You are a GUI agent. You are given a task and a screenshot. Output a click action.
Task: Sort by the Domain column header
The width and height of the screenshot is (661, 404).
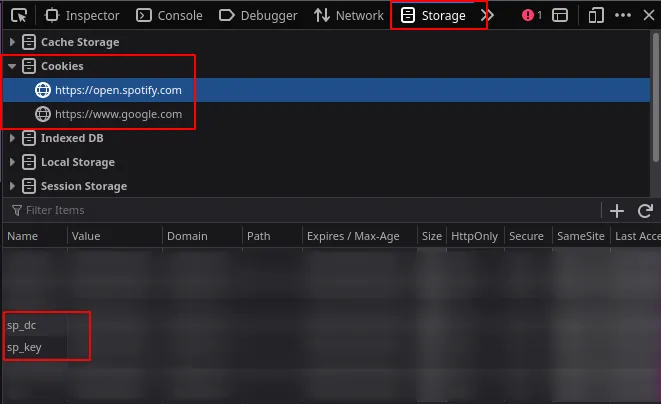click(x=202, y=236)
